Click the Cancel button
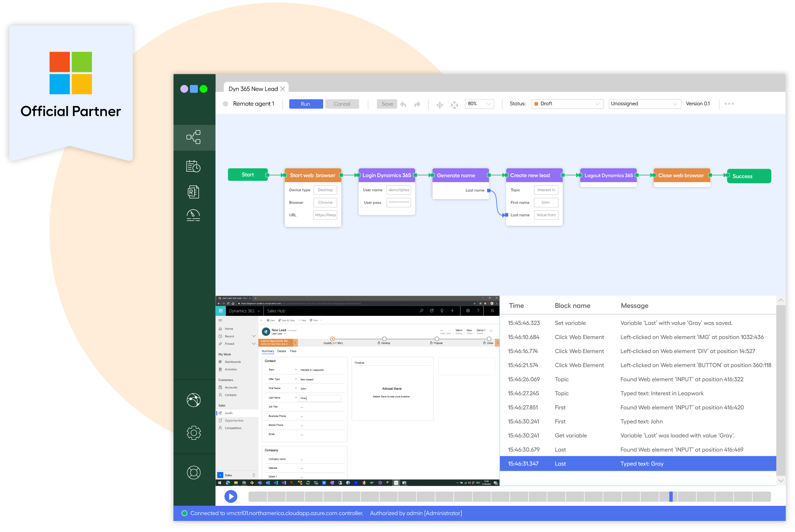 pyautogui.click(x=342, y=104)
